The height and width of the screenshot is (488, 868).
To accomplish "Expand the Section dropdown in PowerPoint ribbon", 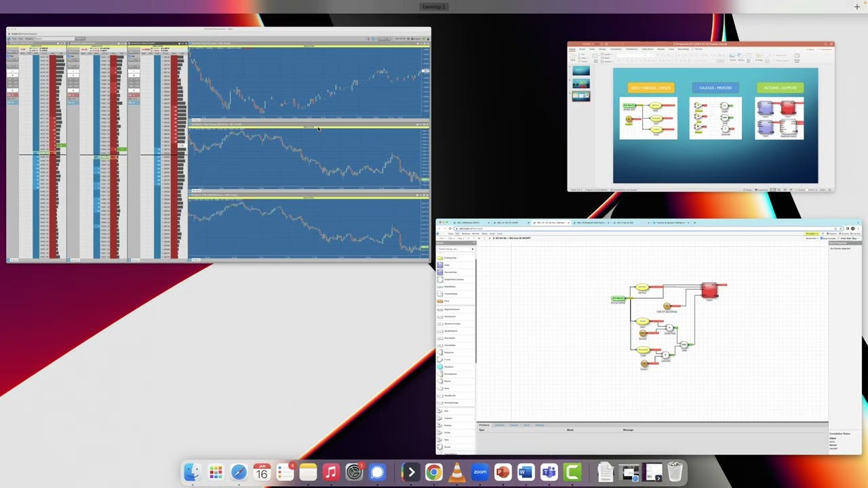I will pyautogui.click(x=606, y=62).
